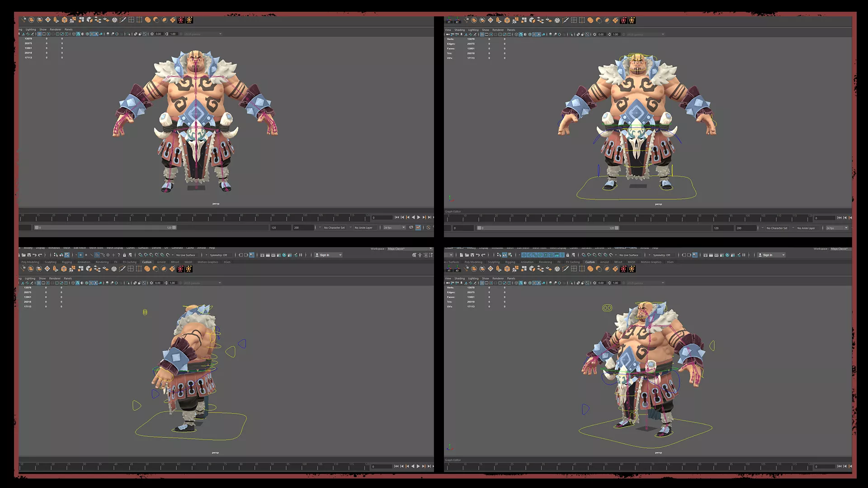The height and width of the screenshot is (488, 868).
Task: Click the save scene icon in bottom-right status line
Action: point(472,255)
